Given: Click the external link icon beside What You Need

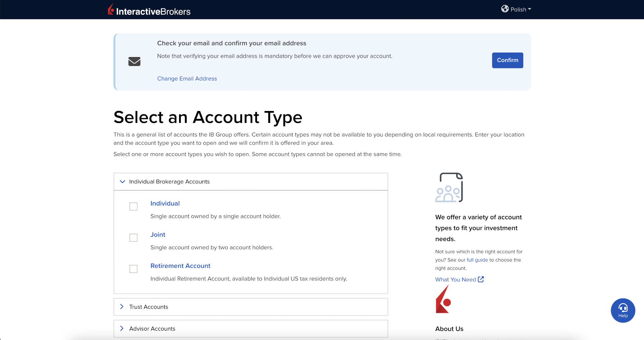Looking at the screenshot, I should 481,279.
